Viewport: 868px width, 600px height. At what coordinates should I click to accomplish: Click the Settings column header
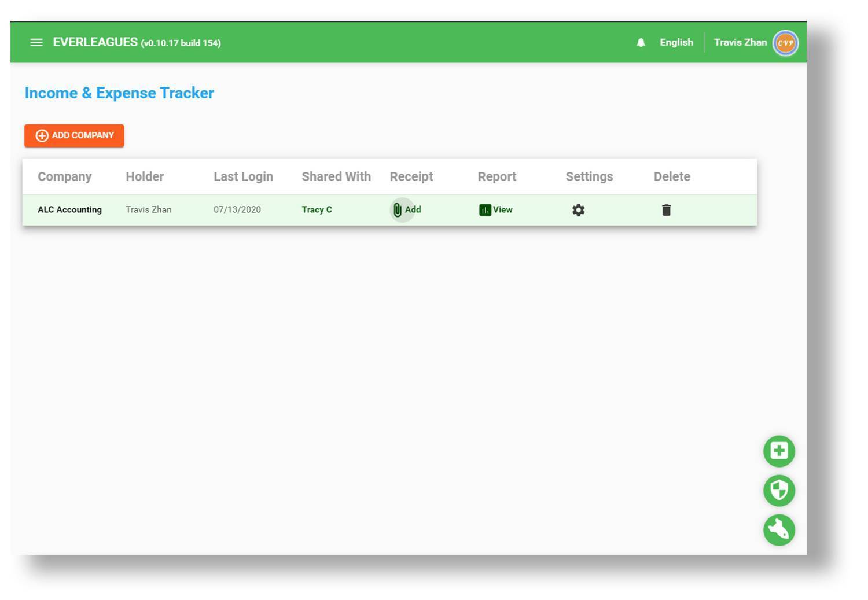tap(589, 176)
